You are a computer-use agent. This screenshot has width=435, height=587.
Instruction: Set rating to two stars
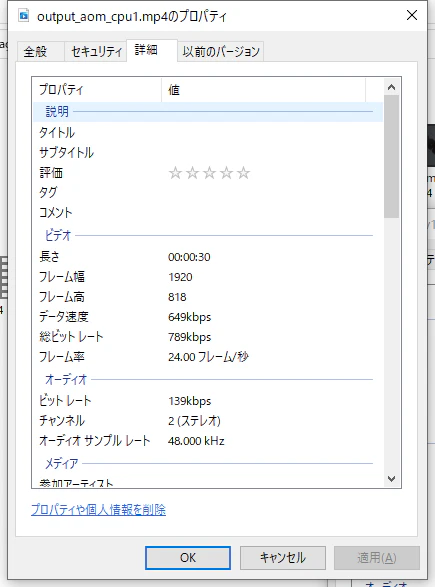(x=192, y=173)
